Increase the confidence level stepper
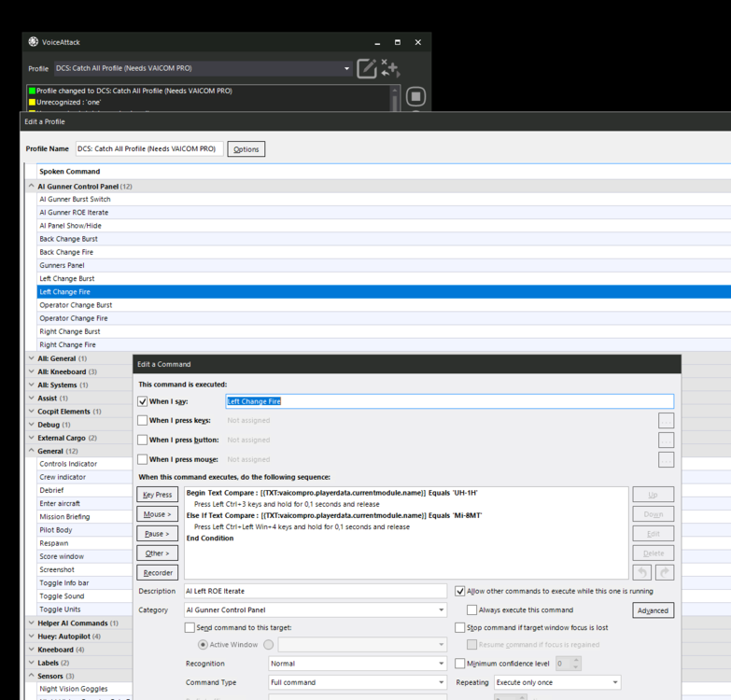This screenshot has width=731, height=700. pyautogui.click(x=576, y=661)
